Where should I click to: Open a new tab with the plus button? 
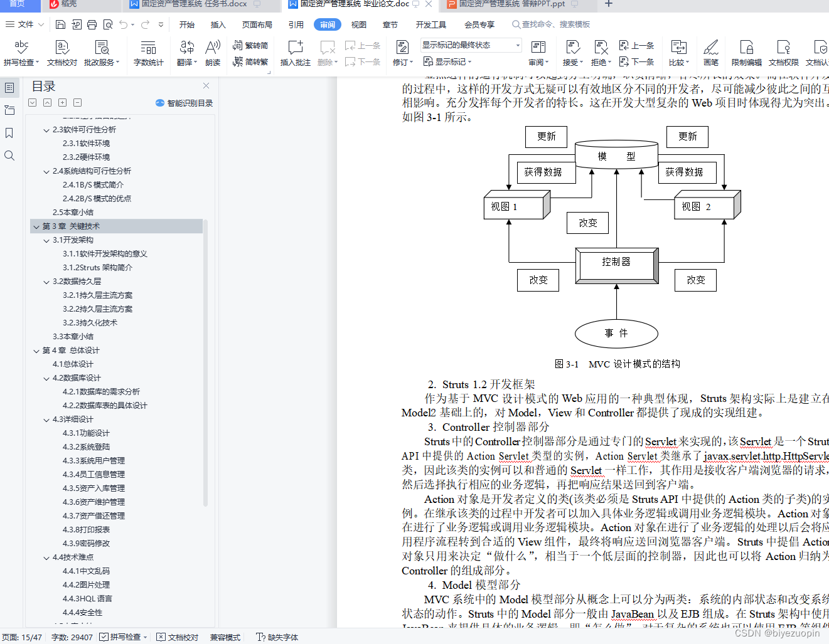[608, 4]
